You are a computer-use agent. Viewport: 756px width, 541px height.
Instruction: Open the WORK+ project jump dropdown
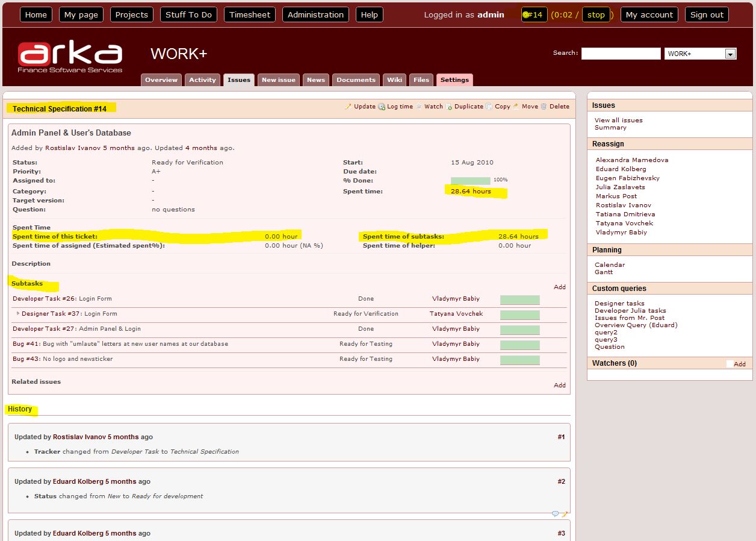[x=730, y=54]
